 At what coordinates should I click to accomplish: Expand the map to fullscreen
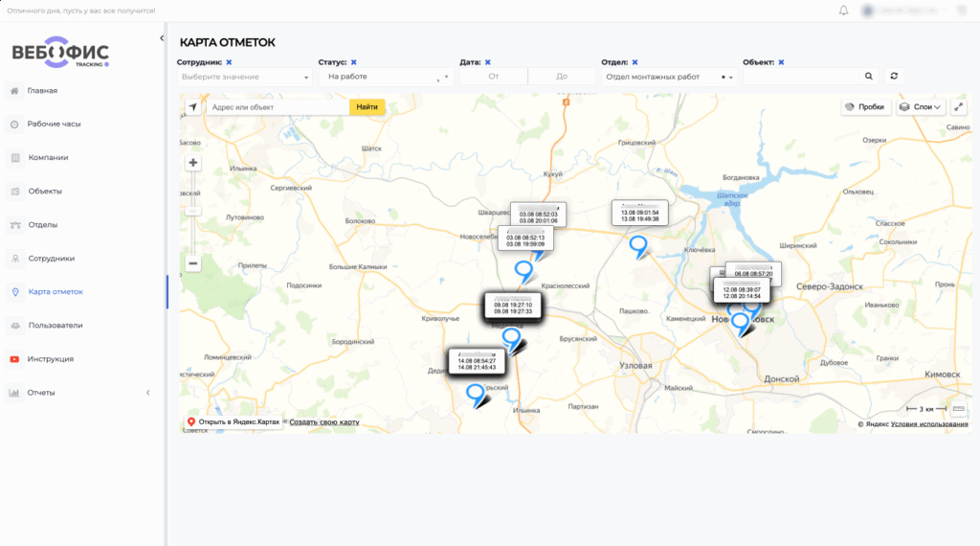pyautogui.click(x=959, y=107)
